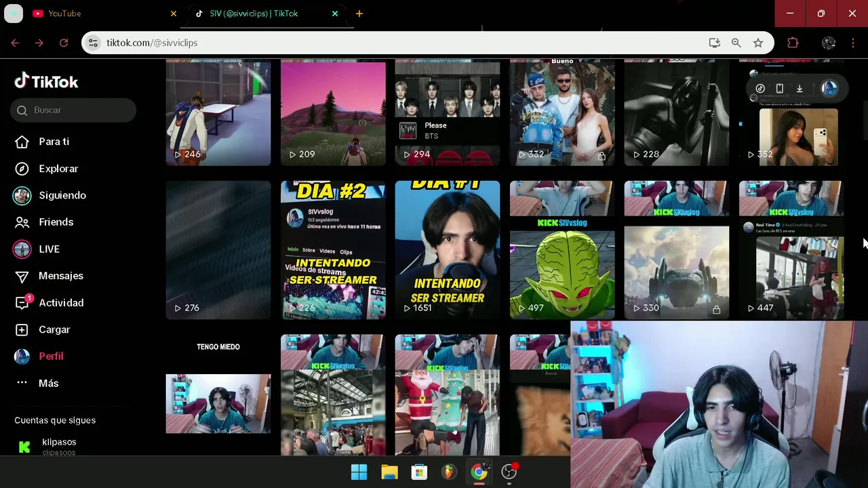Go to Explorar

point(58,169)
